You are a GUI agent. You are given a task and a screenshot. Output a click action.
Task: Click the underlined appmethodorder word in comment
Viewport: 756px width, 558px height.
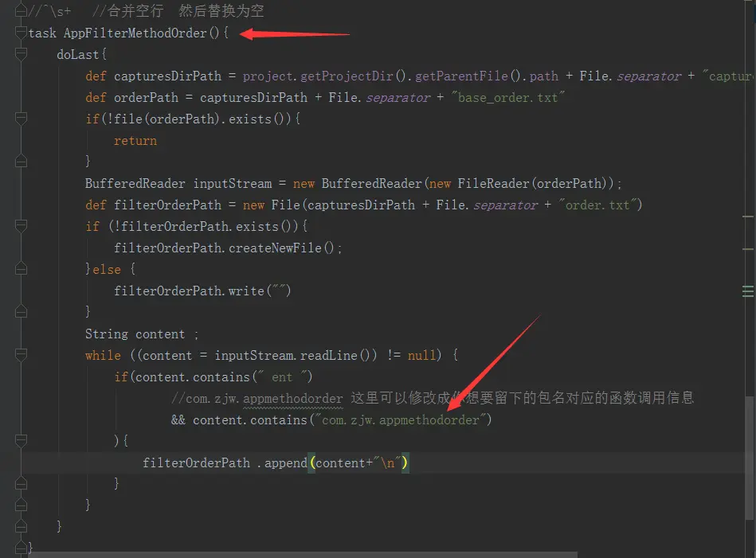[292, 399]
